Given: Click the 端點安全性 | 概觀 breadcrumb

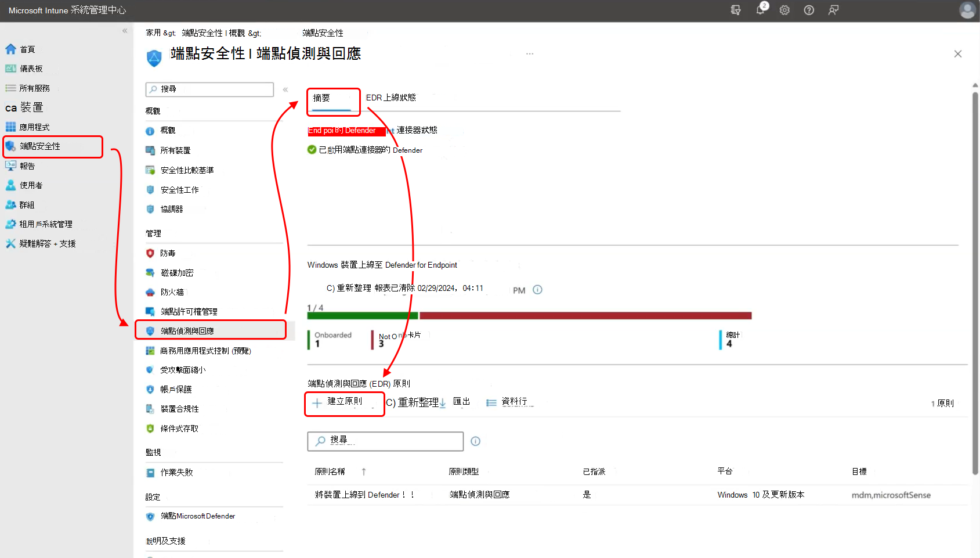Looking at the screenshot, I should [x=213, y=33].
